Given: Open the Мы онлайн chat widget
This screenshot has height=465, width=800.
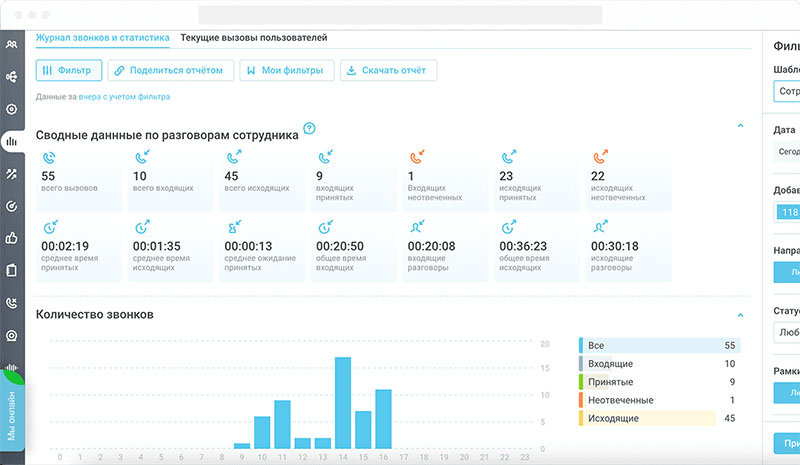Looking at the screenshot, I should pos(12,405).
